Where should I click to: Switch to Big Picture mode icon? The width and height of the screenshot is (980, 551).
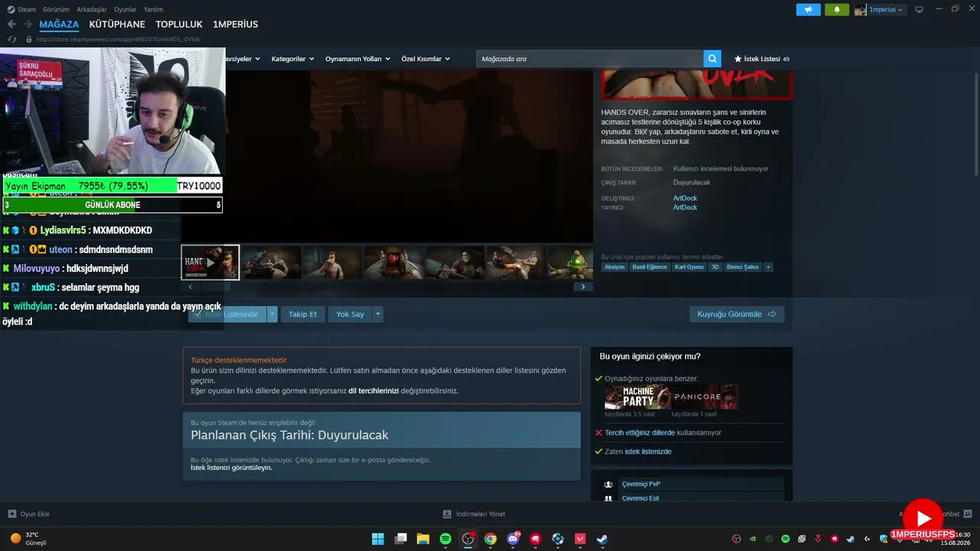(920, 10)
